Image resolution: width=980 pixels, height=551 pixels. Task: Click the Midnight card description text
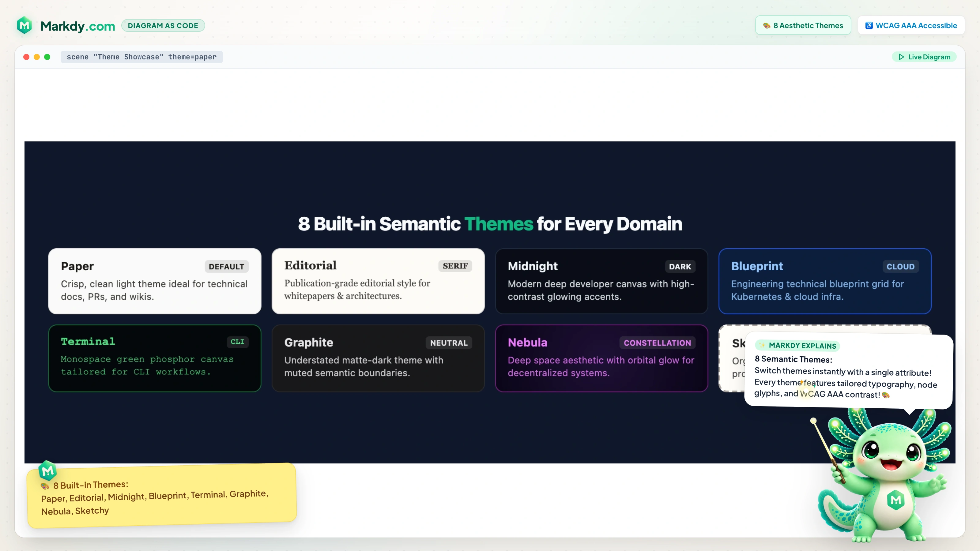pos(601,290)
